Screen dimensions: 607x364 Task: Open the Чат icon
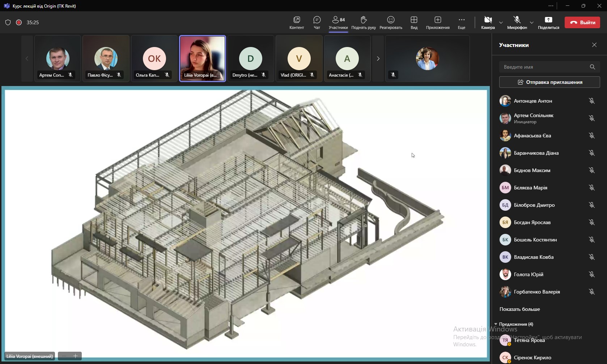(317, 20)
